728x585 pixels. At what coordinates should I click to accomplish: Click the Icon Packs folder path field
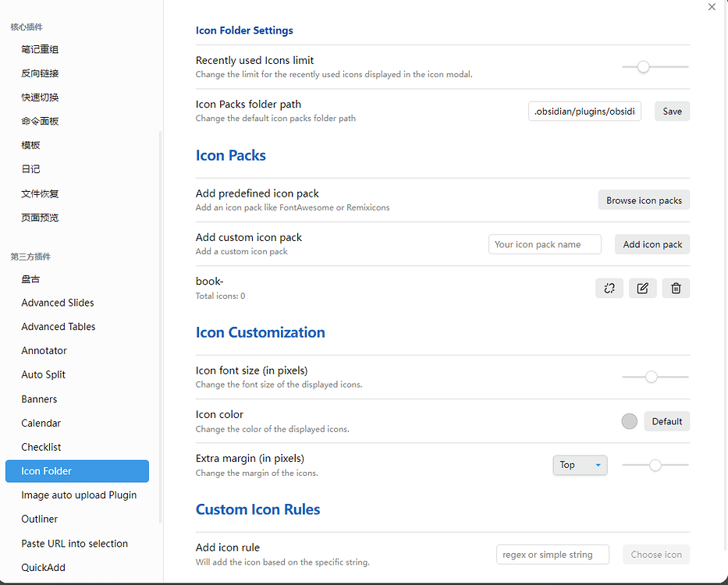[584, 112]
